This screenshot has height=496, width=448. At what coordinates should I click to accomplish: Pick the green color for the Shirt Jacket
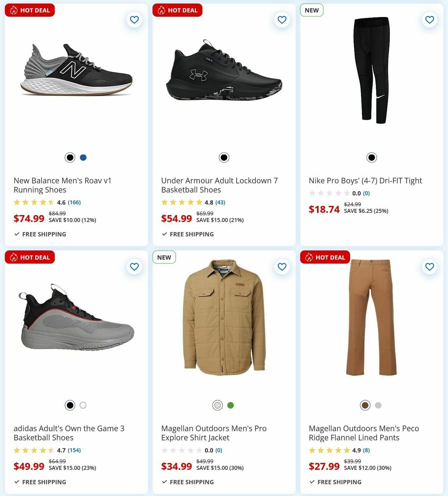pos(230,405)
